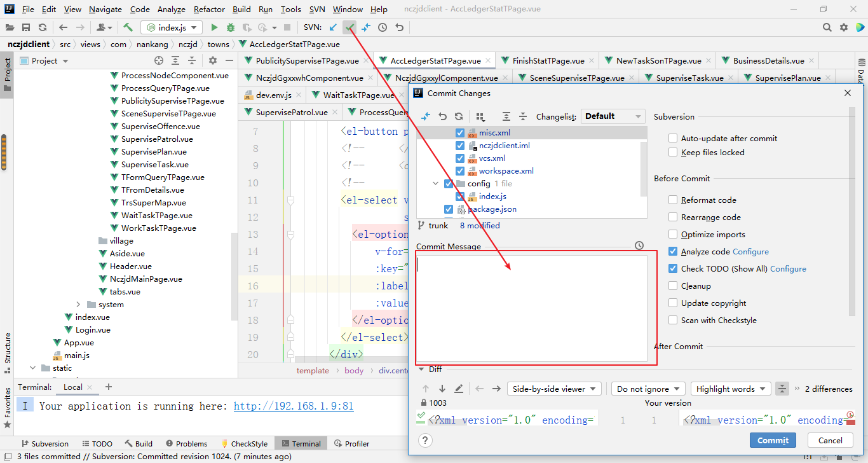Disable Check TODO checkbox
868x463 pixels.
[x=673, y=268]
